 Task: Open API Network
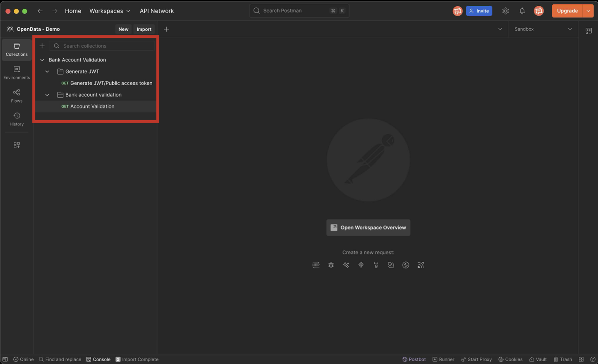157,11
